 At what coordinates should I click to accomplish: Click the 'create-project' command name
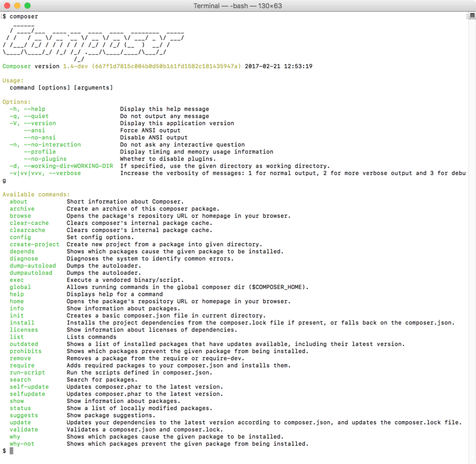(35, 244)
